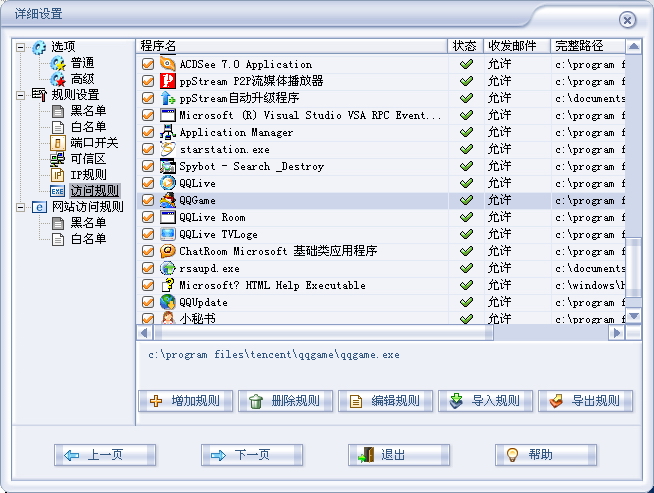The image size is (654, 493).
Task: Open 帮助 help button
Action: (x=546, y=455)
